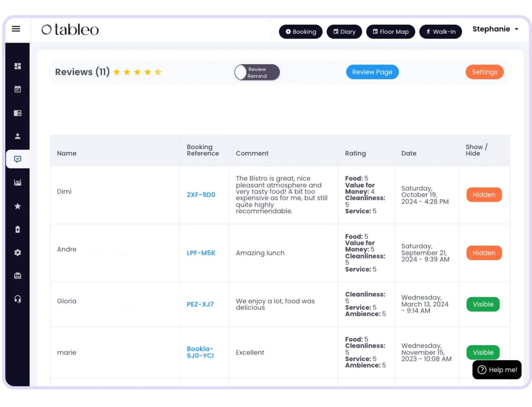Click the blue Review Page button
Viewport: 532px width, 407px height.
click(x=372, y=72)
